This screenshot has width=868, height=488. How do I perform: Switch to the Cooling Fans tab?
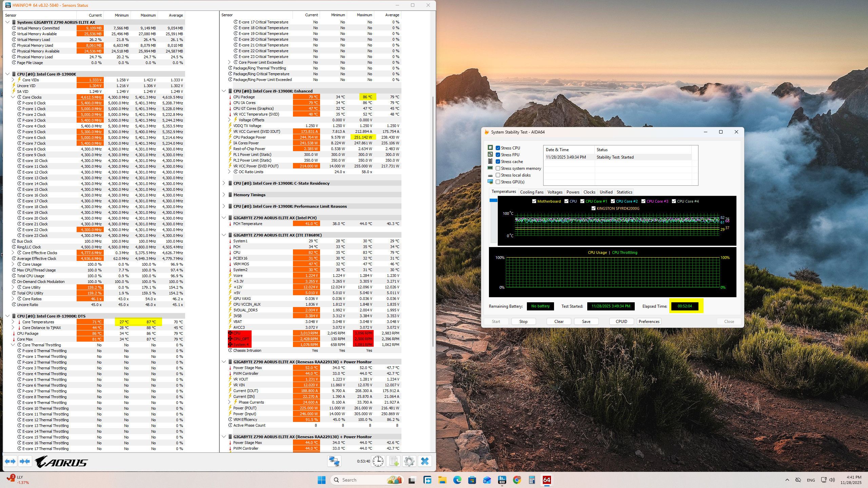pyautogui.click(x=531, y=192)
